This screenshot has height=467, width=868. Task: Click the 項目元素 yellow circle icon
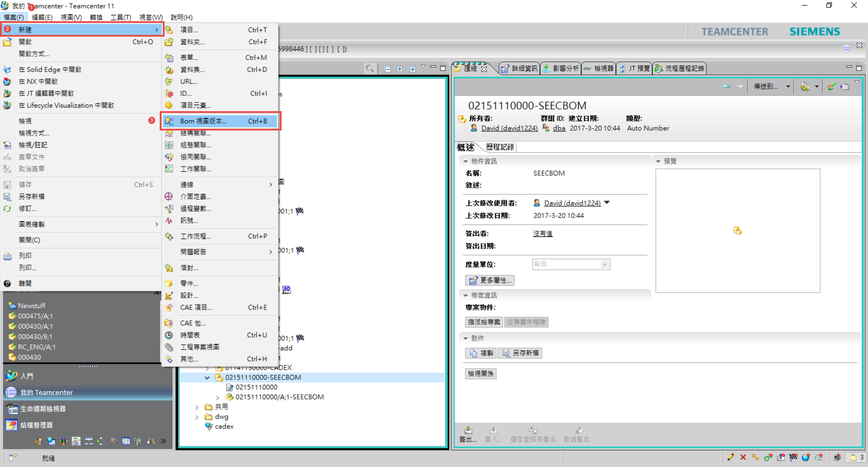click(169, 105)
